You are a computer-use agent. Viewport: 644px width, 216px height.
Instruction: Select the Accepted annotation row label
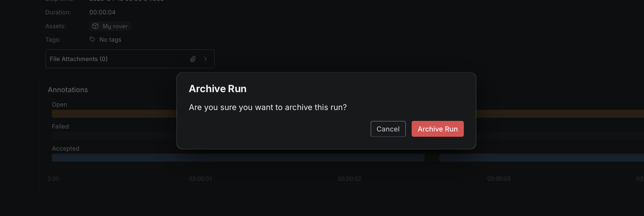[66, 148]
